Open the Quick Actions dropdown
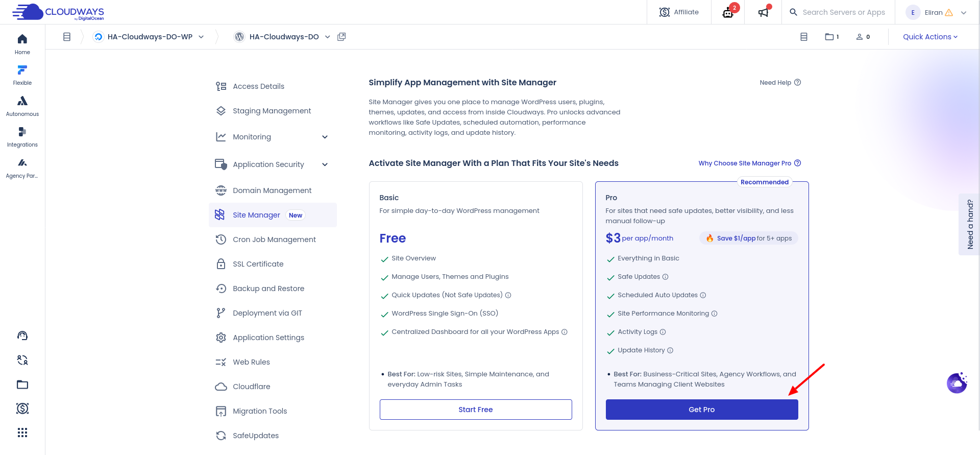This screenshot has width=980, height=455. point(930,37)
